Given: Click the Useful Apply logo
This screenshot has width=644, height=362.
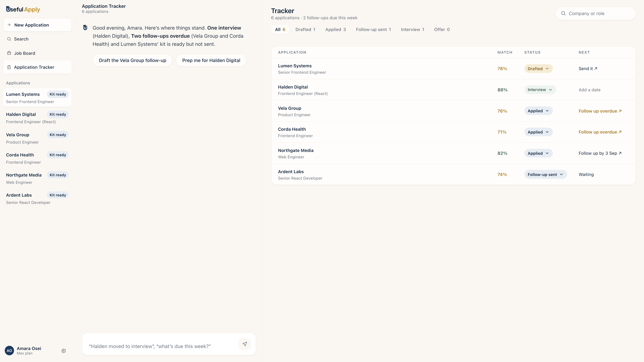Looking at the screenshot, I should point(23,9).
